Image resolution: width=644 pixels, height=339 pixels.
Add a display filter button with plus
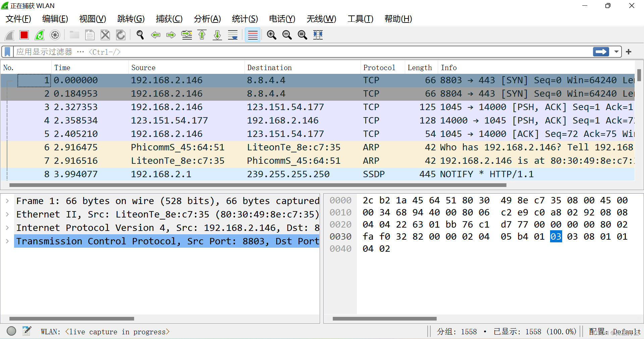(629, 52)
